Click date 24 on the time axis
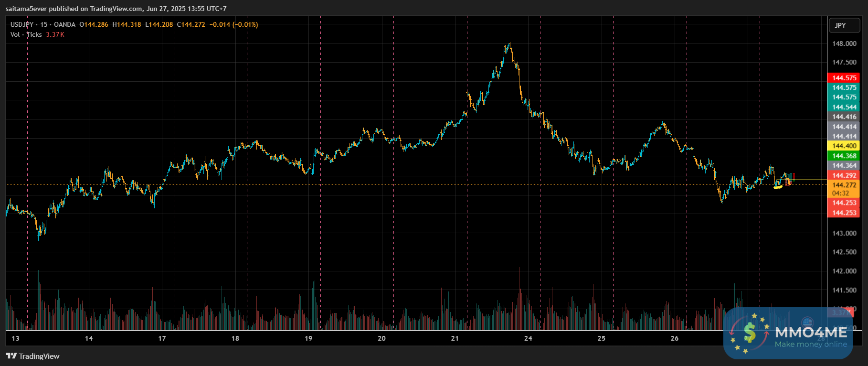The image size is (868, 366). pyautogui.click(x=528, y=338)
